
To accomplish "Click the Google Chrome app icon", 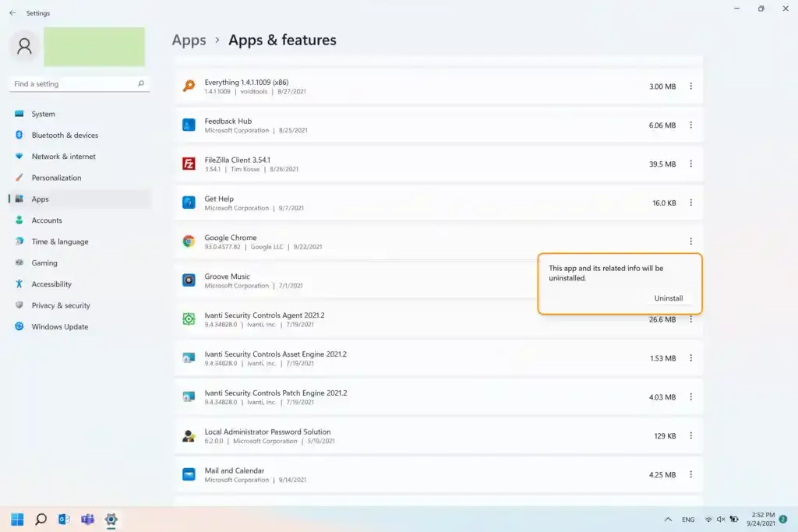I will [189, 241].
